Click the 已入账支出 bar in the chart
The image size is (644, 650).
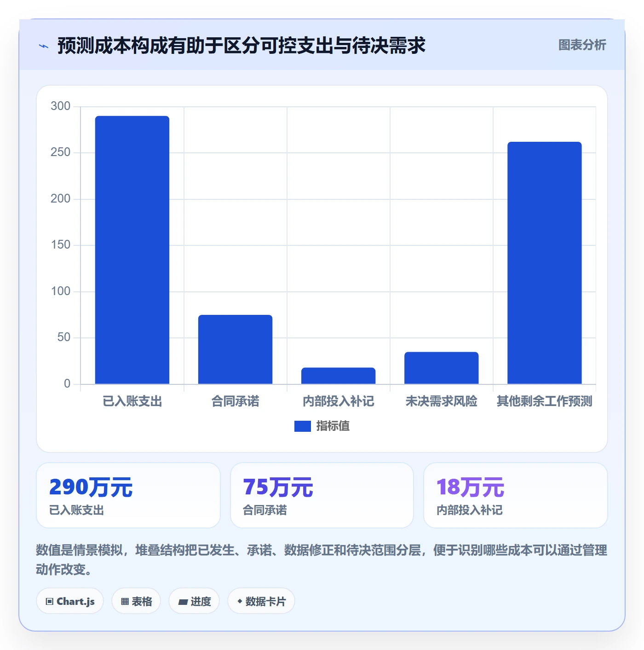pyautogui.click(x=132, y=250)
